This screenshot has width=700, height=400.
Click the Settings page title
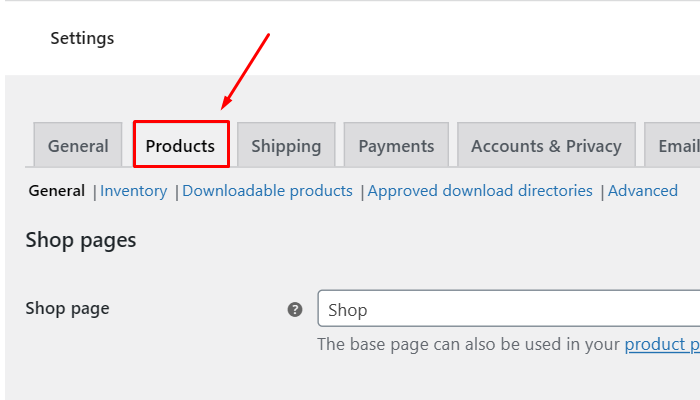(x=82, y=38)
